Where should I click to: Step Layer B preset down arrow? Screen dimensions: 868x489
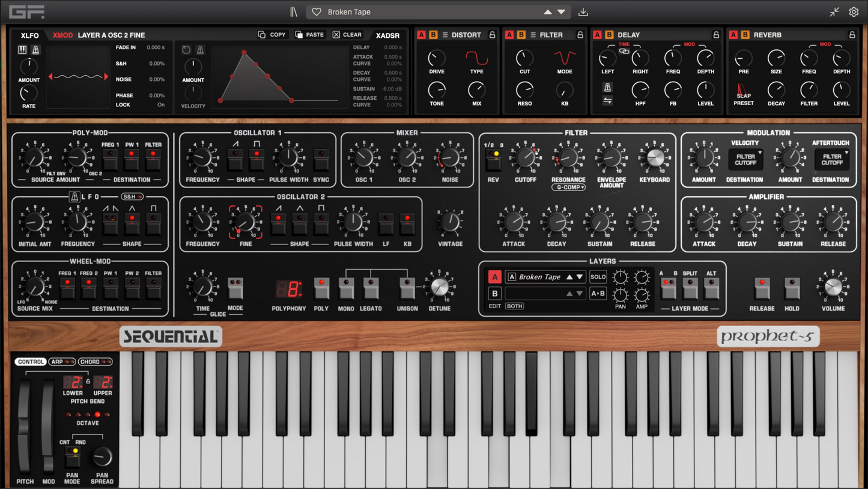(580, 294)
